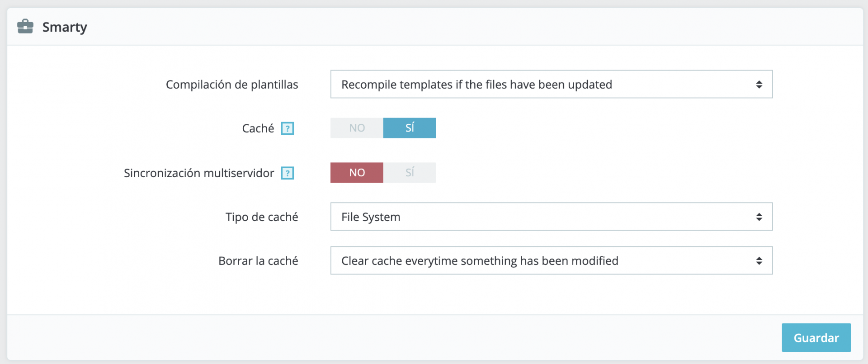This screenshot has height=364, width=868.
Task: Select SÍ for the Caché option
Action: click(x=410, y=128)
